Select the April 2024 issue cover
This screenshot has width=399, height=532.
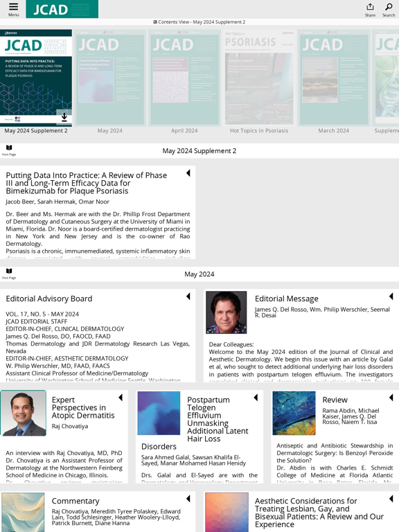pos(184,78)
